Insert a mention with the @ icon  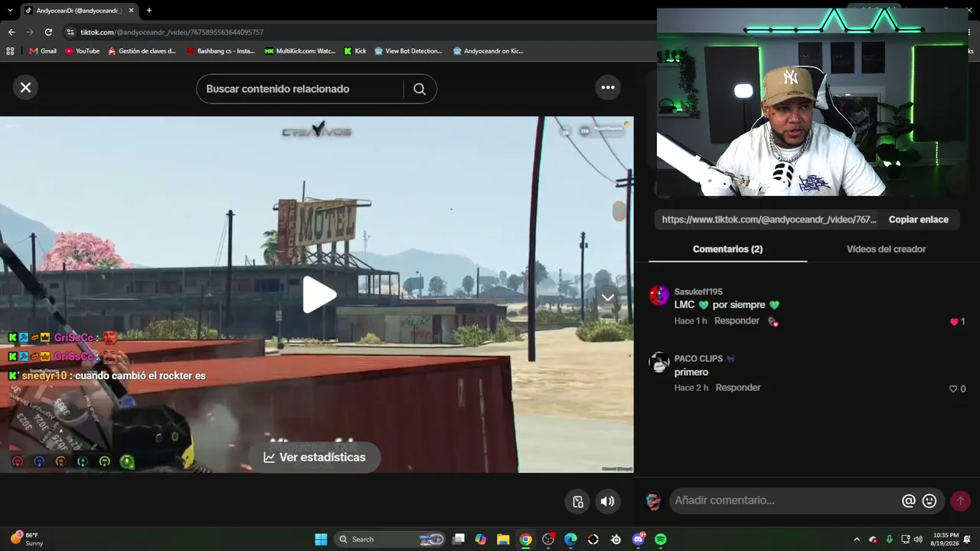pyautogui.click(x=909, y=500)
